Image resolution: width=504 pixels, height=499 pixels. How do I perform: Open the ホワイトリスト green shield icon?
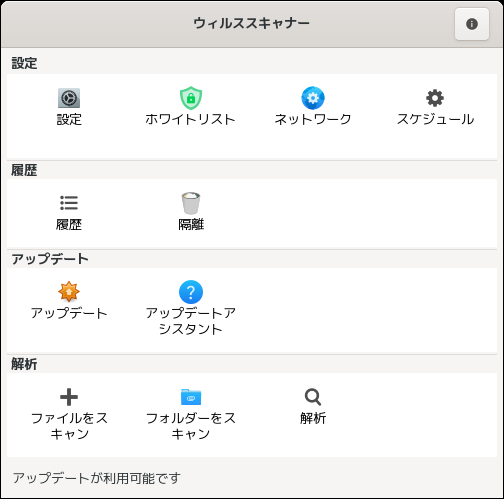coord(191,98)
